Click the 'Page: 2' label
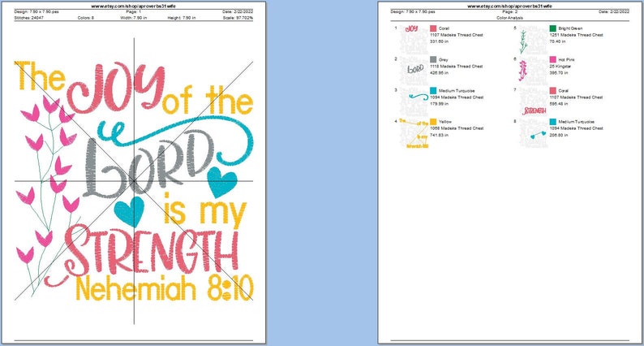Screen dimensions: 644x346 pos(509,12)
